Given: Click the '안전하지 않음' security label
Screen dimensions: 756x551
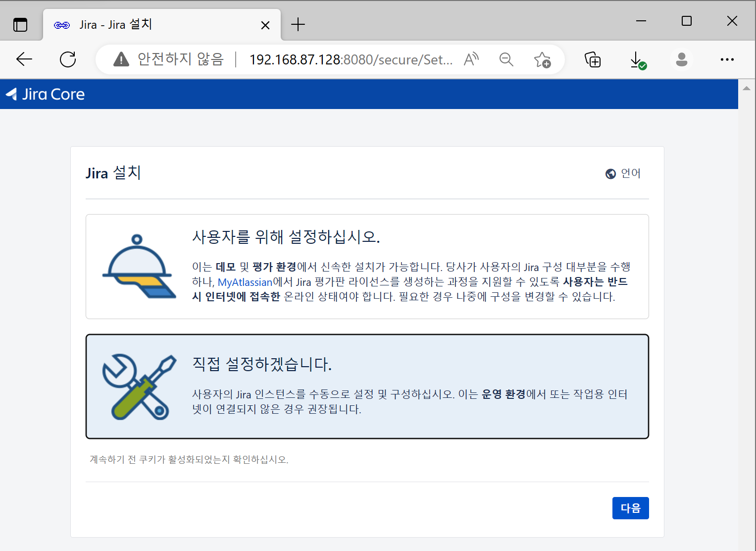Looking at the screenshot, I should click(x=181, y=59).
